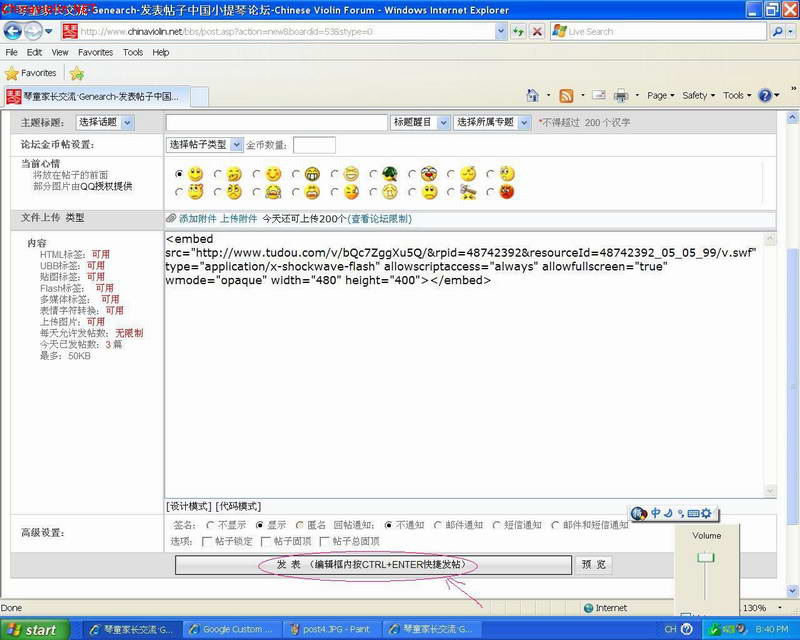
Task: Click the RSS feeds icon
Action: click(x=566, y=95)
